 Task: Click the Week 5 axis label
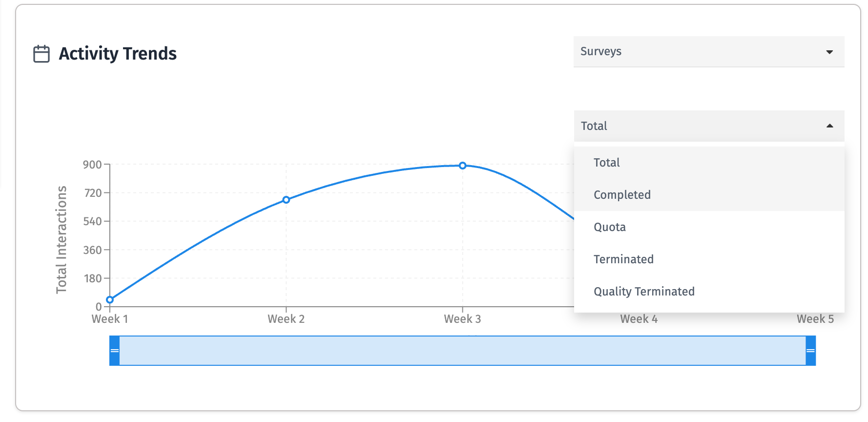tap(815, 319)
